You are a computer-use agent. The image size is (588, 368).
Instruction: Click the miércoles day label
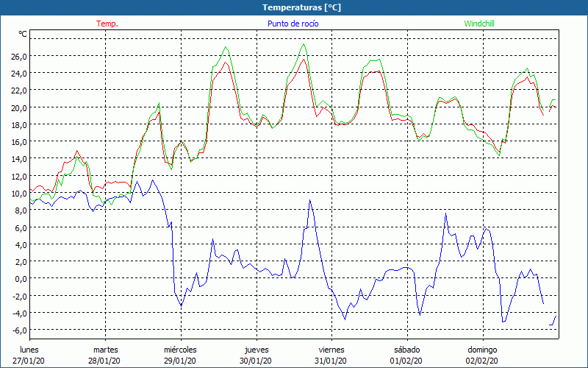180,350
